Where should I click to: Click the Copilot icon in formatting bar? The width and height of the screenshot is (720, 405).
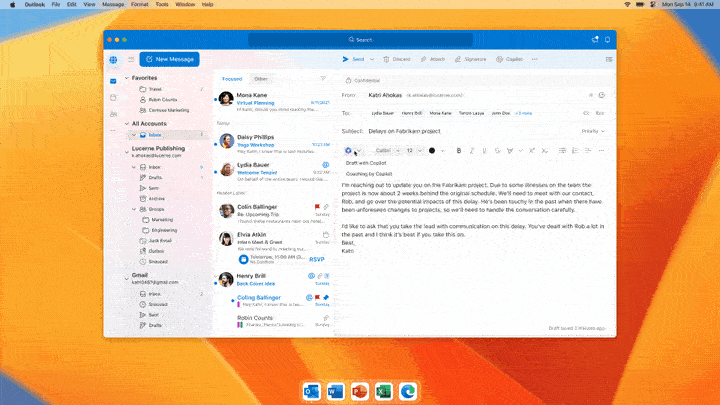point(348,150)
